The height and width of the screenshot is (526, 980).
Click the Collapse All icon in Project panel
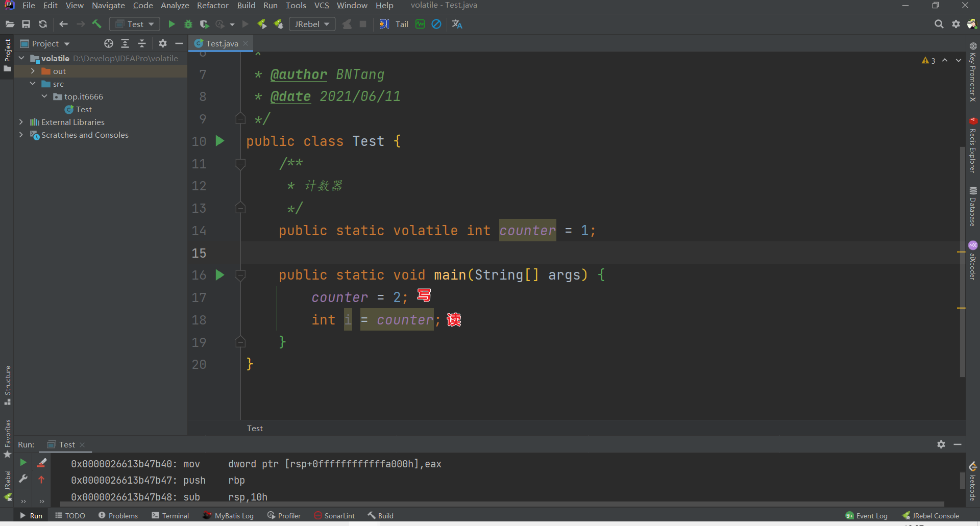pyautogui.click(x=142, y=43)
